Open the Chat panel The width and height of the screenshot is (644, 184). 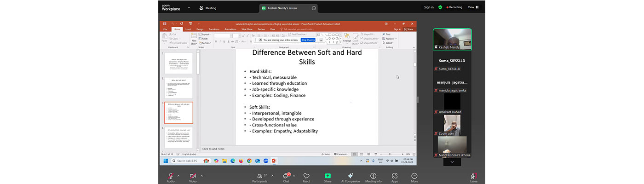286,177
